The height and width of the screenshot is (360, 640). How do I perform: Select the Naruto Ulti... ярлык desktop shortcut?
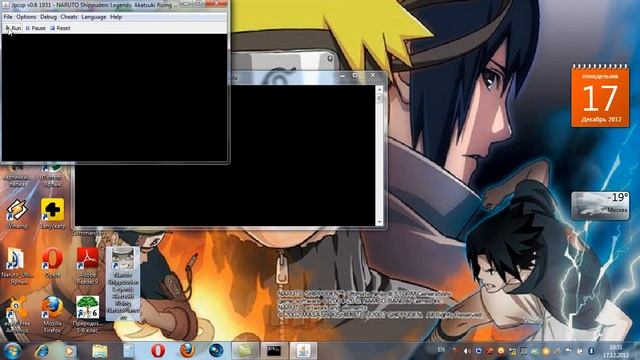[17, 266]
